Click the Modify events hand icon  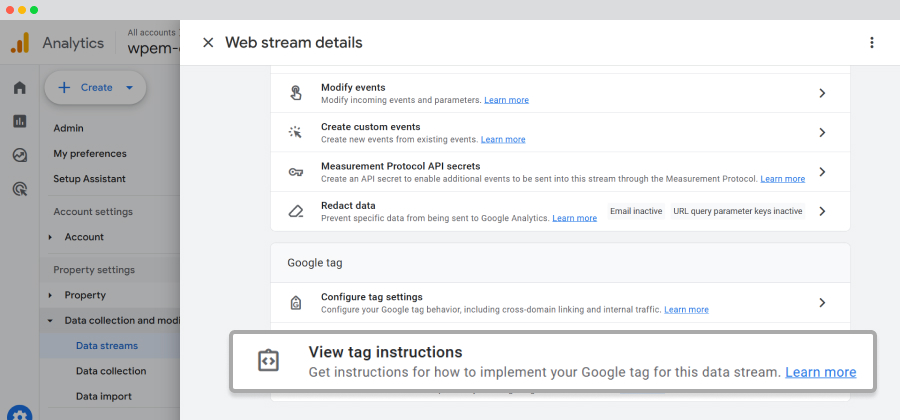point(296,93)
